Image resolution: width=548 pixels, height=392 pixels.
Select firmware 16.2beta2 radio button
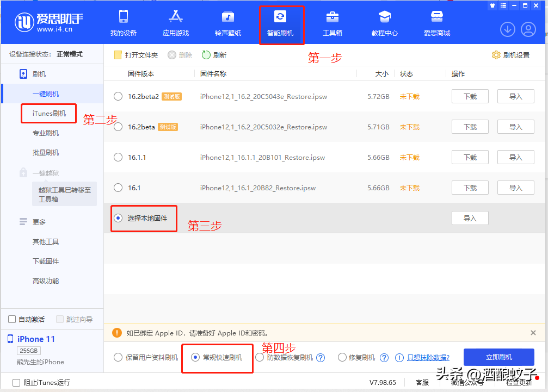(x=118, y=96)
